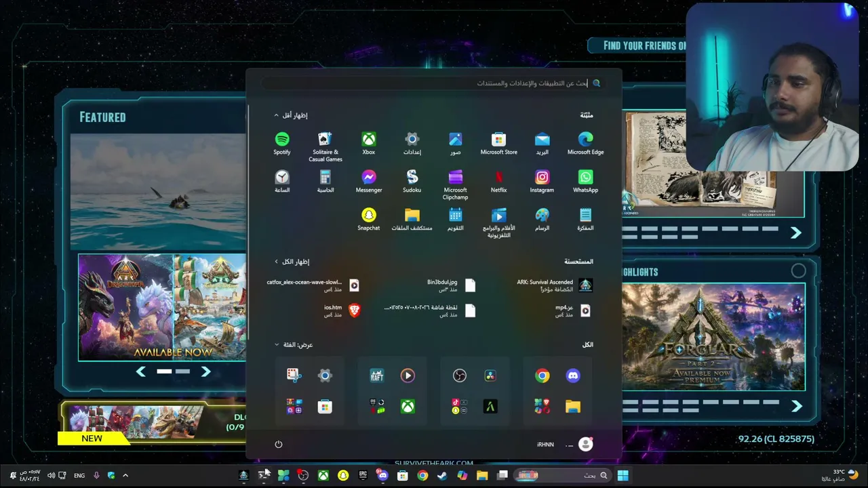Collapse pinned apps with إظهار أقل

(291, 115)
